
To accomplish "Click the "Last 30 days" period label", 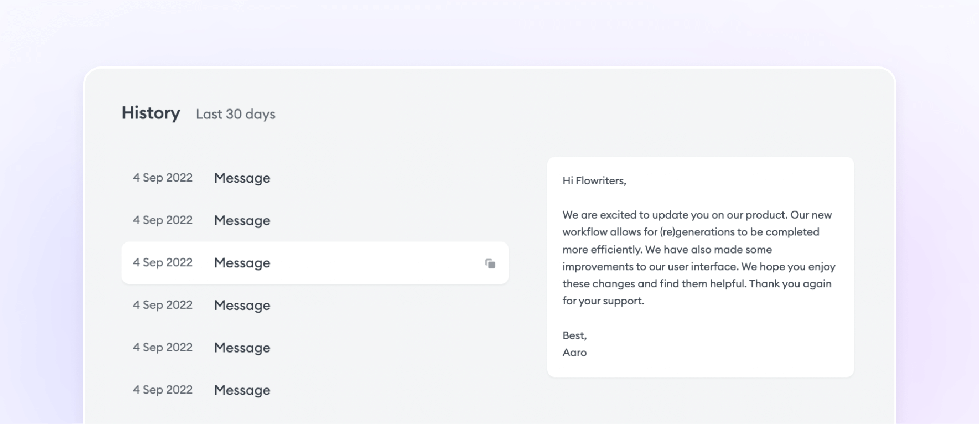I will point(235,114).
